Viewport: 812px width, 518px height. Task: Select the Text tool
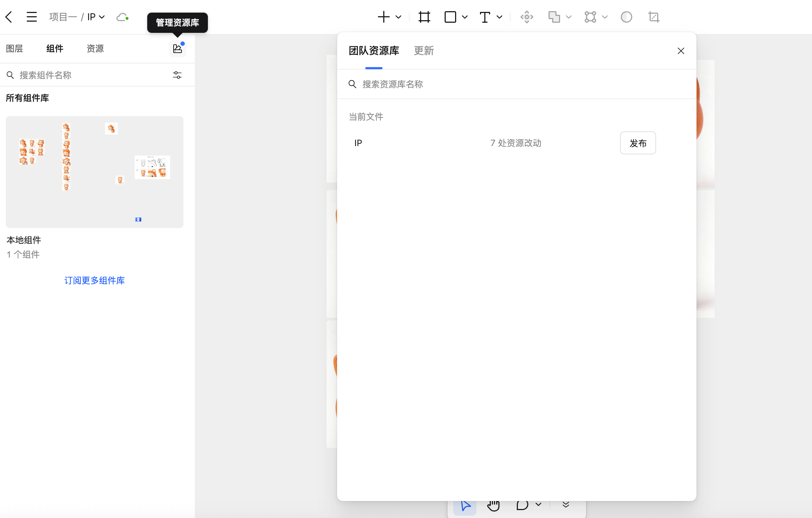point(485,17)
